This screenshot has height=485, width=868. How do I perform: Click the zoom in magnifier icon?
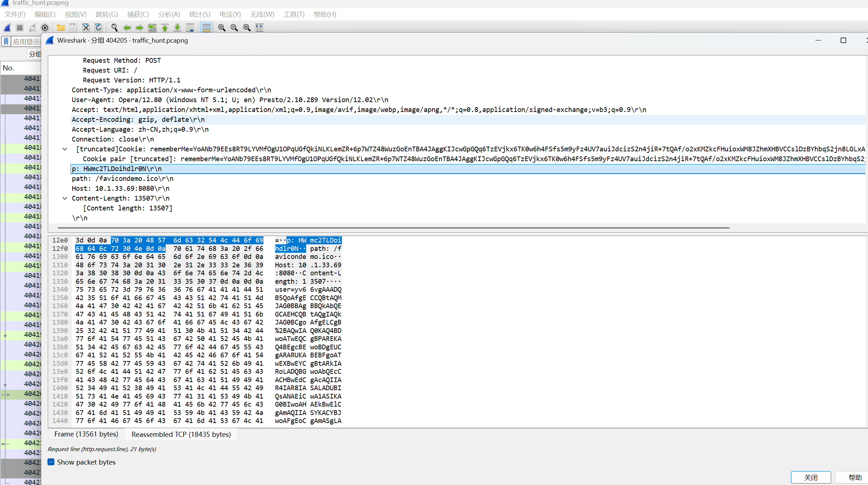[221, 28]
